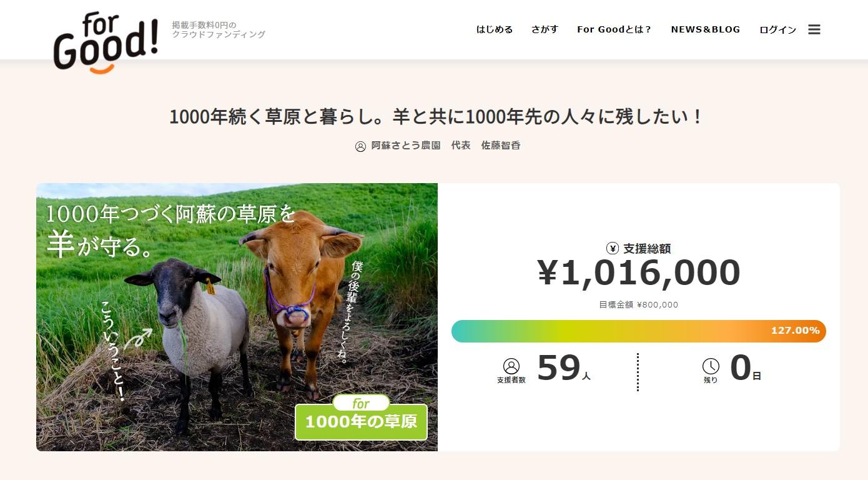Screen dimensions: 868x480
Task: Click the supporter count person icon
Action: point(511,366)
